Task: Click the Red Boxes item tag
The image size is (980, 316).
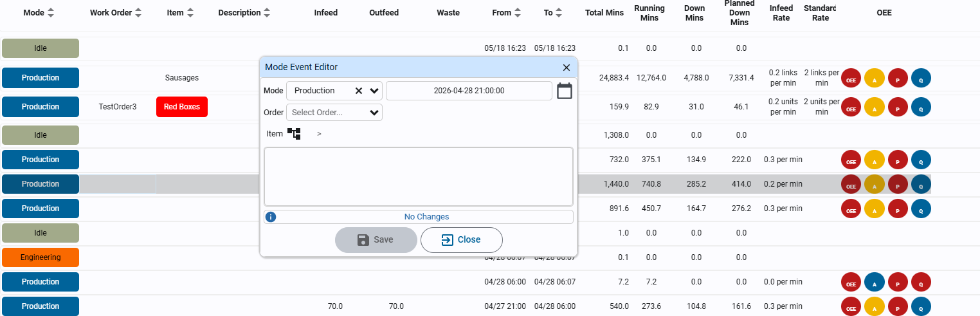Action: click(x=182, y=107)
